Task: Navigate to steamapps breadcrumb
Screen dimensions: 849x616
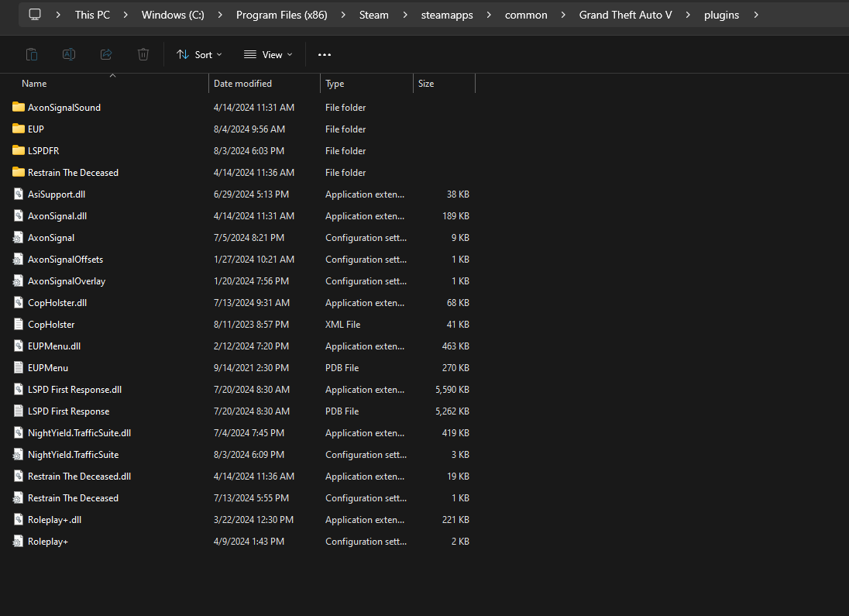Action: 446,15
